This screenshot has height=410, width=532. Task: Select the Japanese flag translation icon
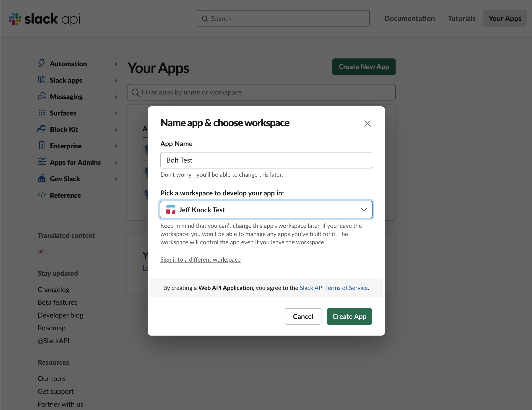point(41,252)
